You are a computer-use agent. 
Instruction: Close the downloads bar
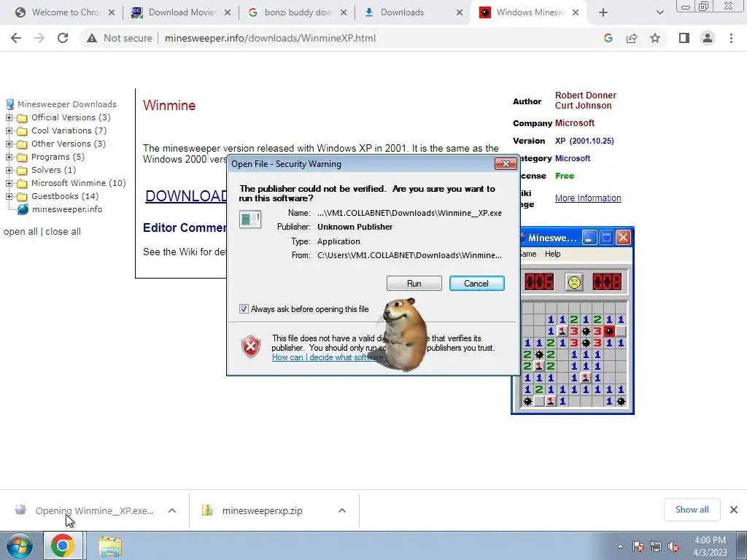tap(734, 510)
